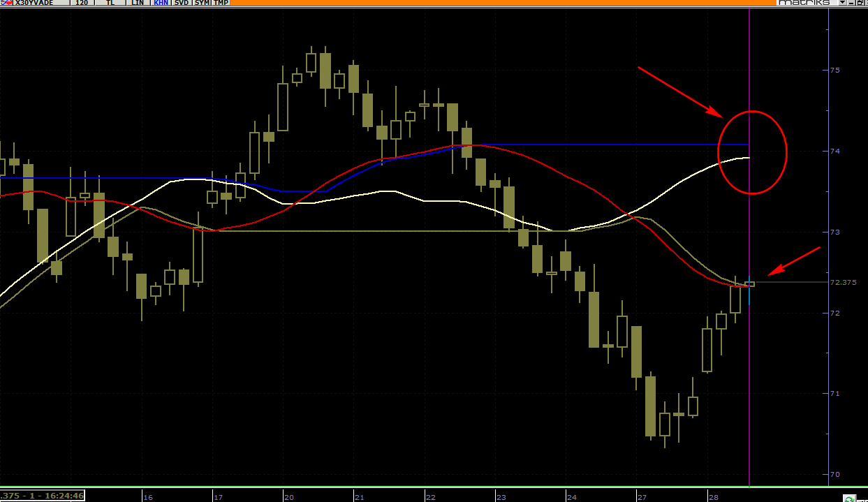Open the dropdown arrow beside the matriks logo
Image resolution: width=868 pixels, height=502 pixels.
[x=842, y=3]
